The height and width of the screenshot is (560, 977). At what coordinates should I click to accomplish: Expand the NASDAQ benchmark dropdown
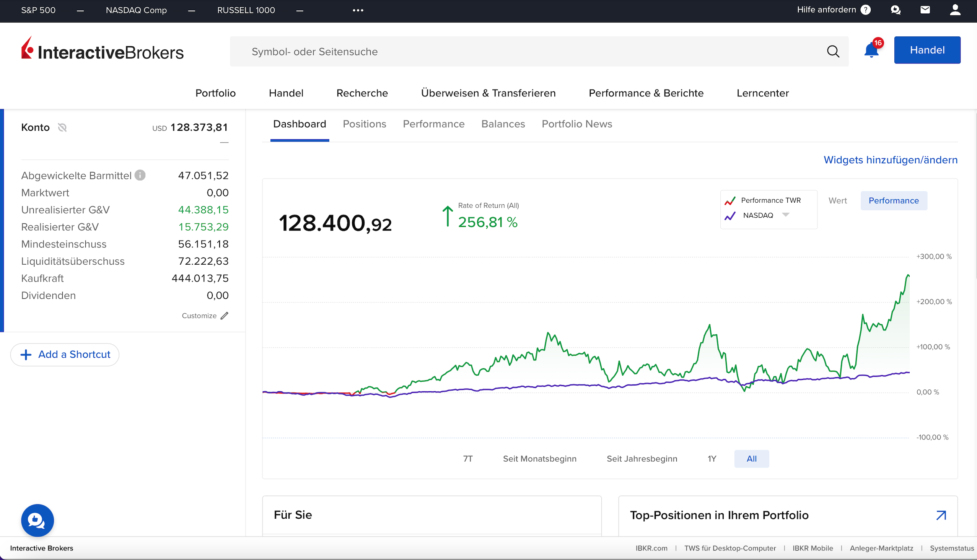(785, 215)
